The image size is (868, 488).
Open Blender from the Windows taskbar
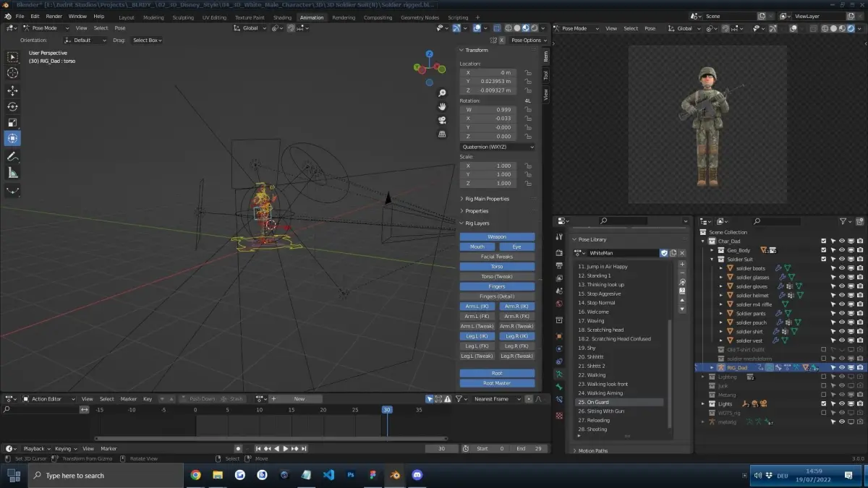pyautogui.click(x=395, y=475)
